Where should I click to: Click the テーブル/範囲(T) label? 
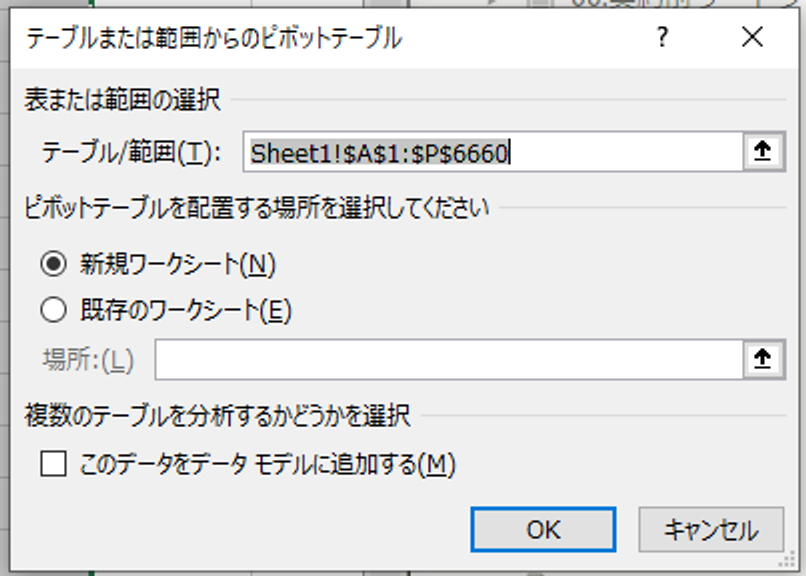132,153
